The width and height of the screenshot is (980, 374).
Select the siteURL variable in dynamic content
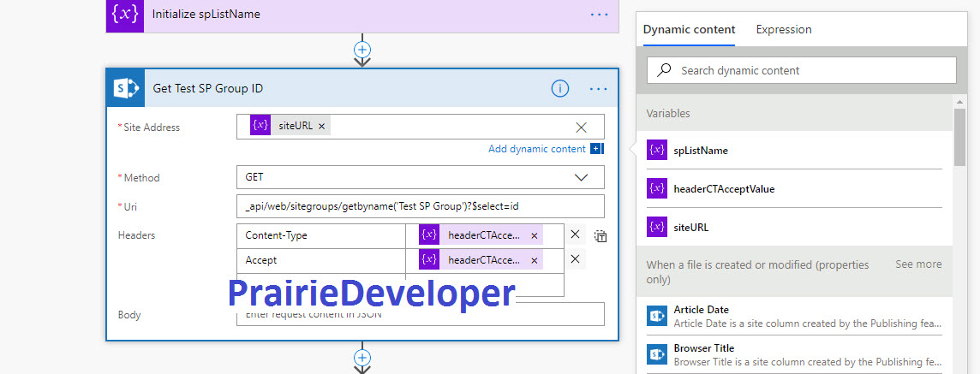pyautogui.click(x=794, y=228)
